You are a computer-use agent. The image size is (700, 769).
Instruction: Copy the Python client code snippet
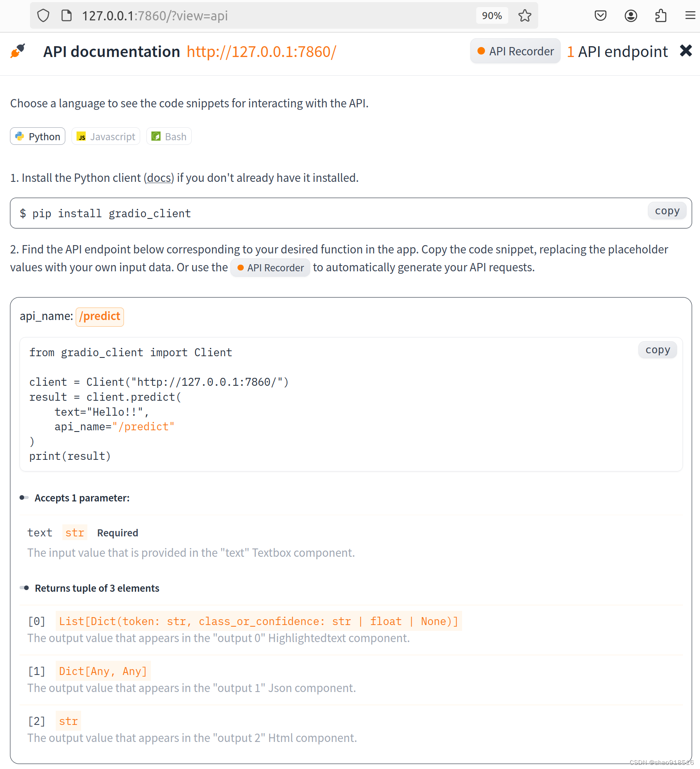tap(658, 350)
